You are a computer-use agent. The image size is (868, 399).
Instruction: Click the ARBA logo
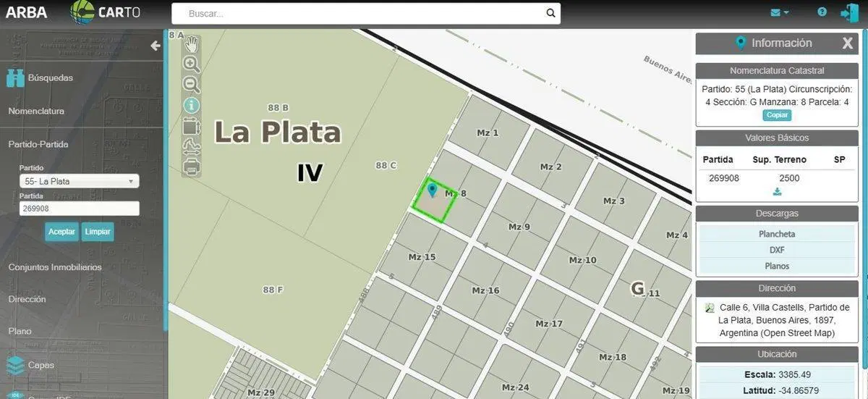(27, 12)
